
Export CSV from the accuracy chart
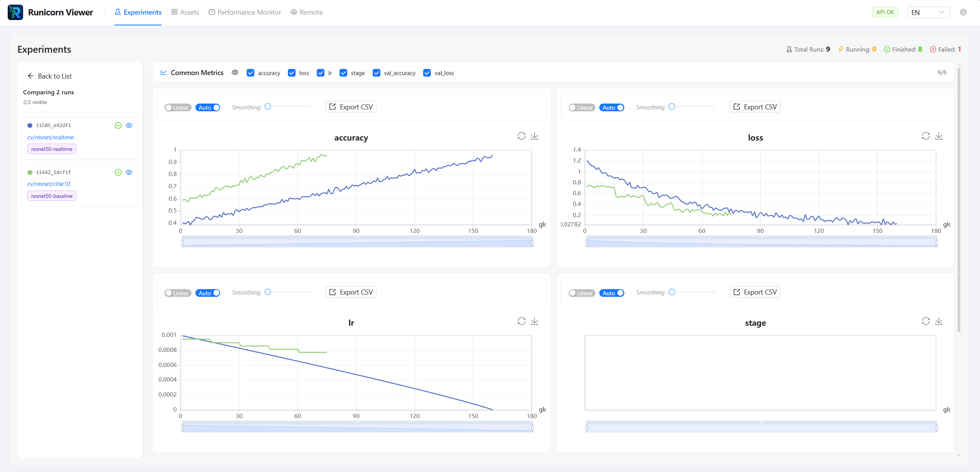click(350, 107)
